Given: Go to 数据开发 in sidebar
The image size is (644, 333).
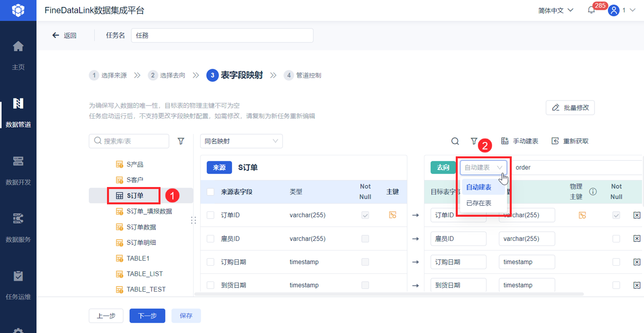Looking at the screenshot, I should (x=18, y=170).
